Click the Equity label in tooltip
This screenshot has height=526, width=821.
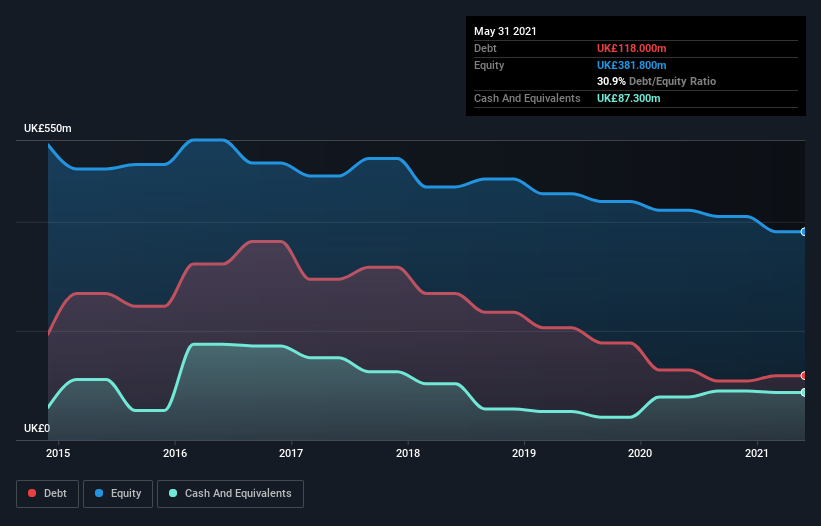[x=489, y=65]
